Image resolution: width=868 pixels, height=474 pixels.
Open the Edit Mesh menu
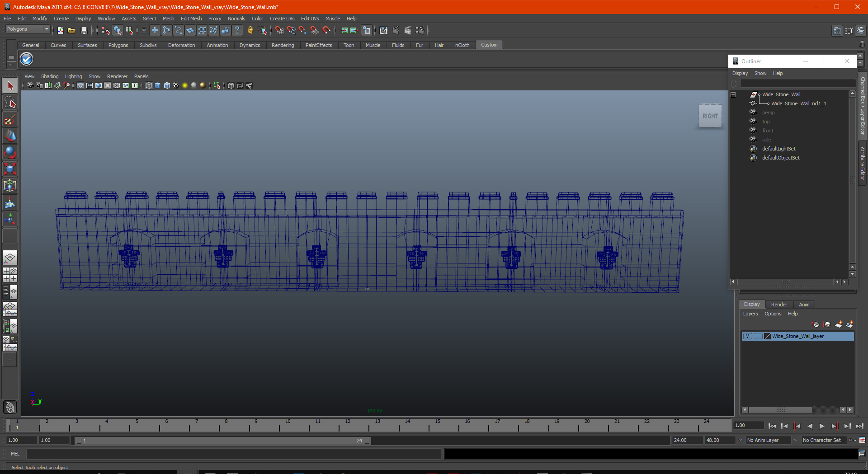click(191, 19)
